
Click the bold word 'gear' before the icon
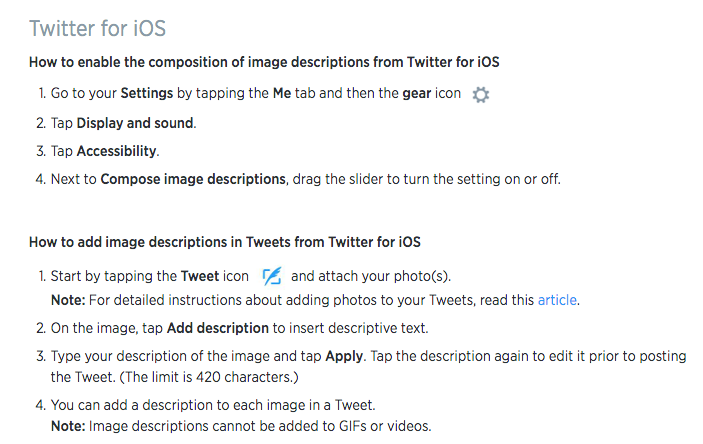click(x=417, y=94)
